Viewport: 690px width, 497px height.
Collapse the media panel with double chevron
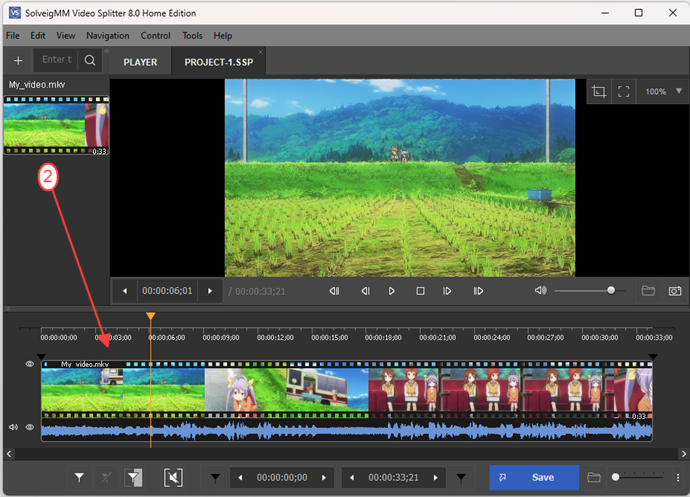pos(106,51)
